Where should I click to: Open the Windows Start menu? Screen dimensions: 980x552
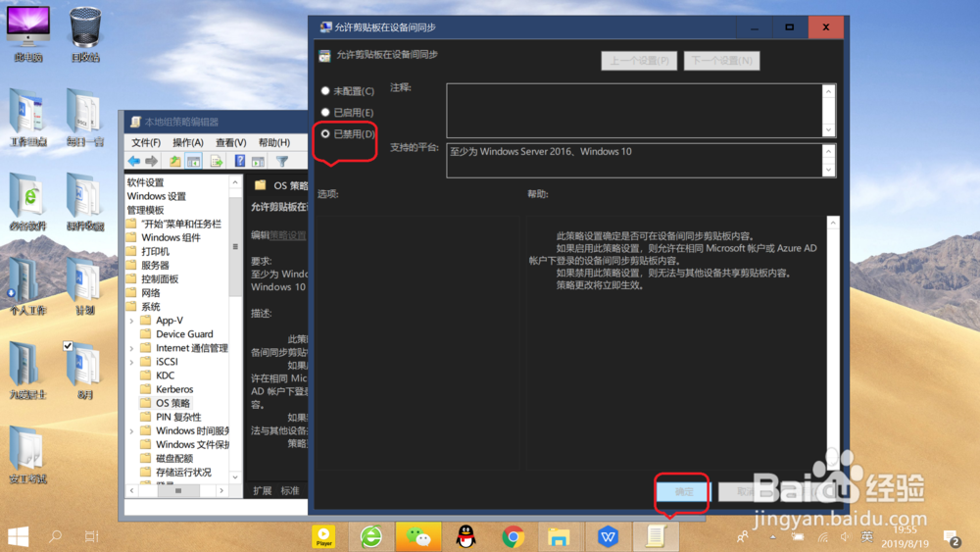click(18, 536)
